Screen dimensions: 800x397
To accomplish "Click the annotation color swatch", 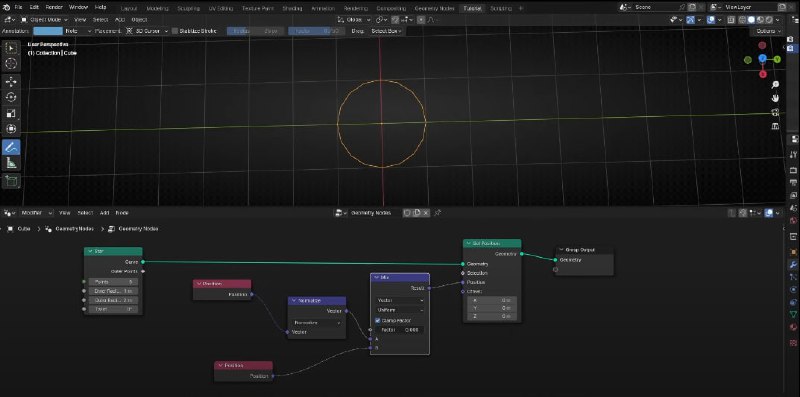I will pos(47,31).
